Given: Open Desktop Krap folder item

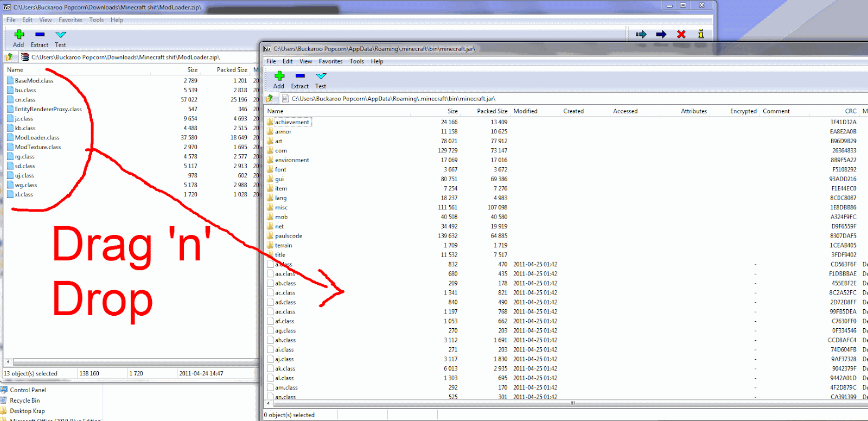Looking at the screenshot, I should pos(27,411).
